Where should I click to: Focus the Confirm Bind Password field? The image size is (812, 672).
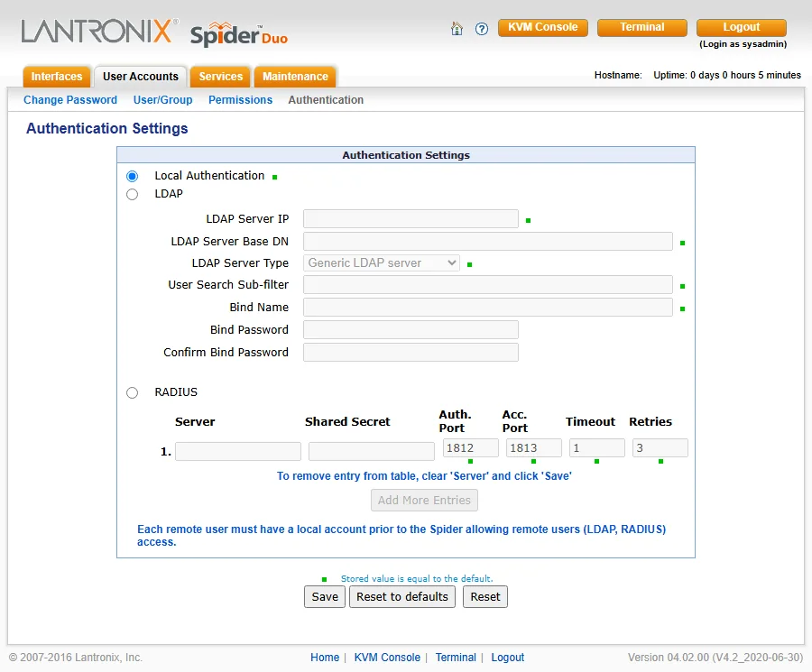(x=411, y=352)
